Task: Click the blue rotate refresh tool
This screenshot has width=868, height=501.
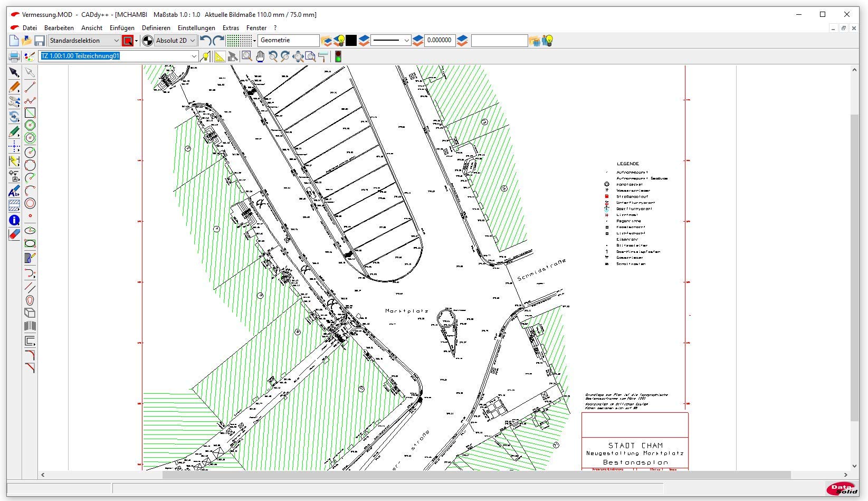Action: coord(14,117)
